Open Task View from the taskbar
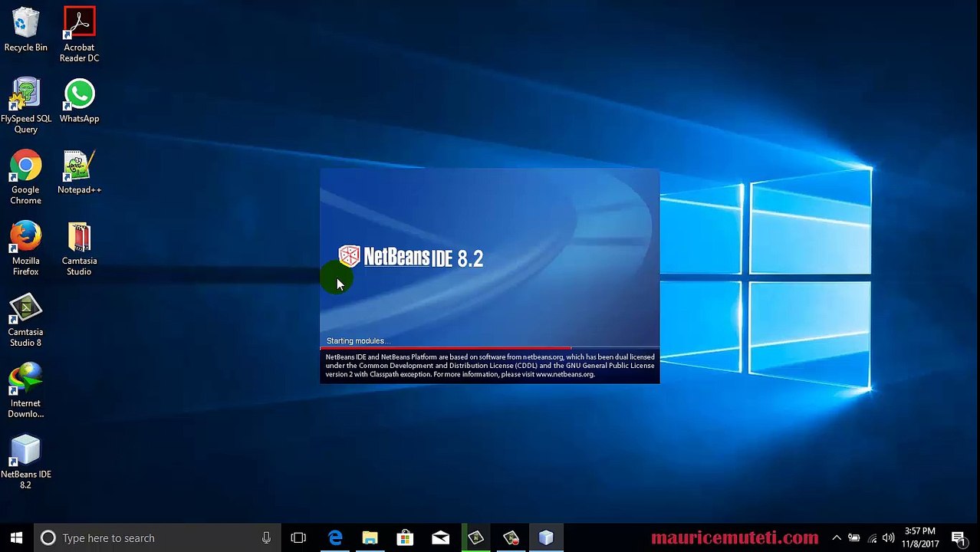This screenshot has height=552, width=980. pyautogui.click(x=298, y=537)
